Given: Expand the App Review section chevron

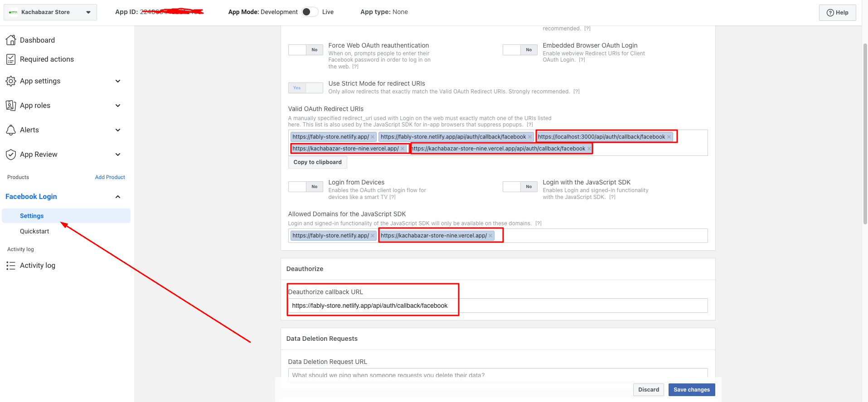Looking at the screenshot, I should (x=118, y=155).
